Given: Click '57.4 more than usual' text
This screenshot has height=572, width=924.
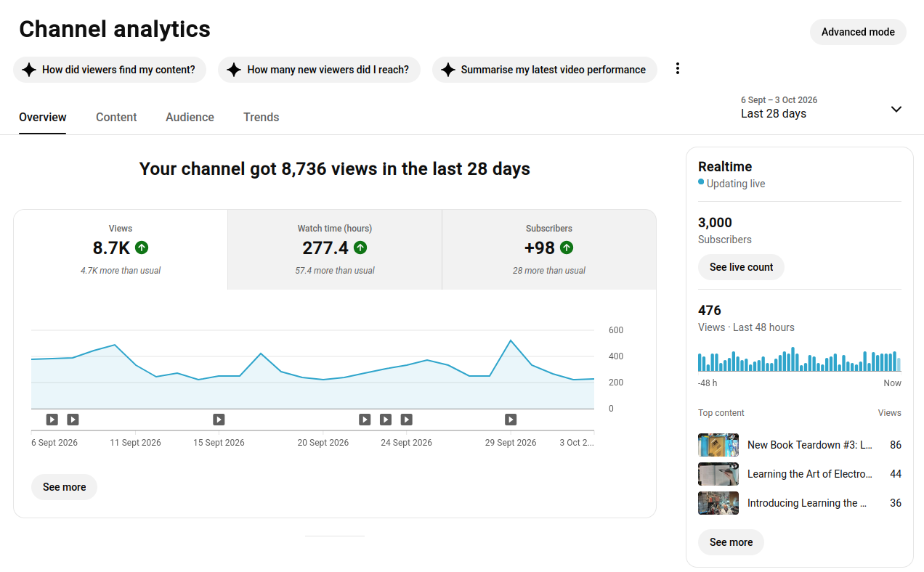Looking at the screenshot, I should point(335,271).
